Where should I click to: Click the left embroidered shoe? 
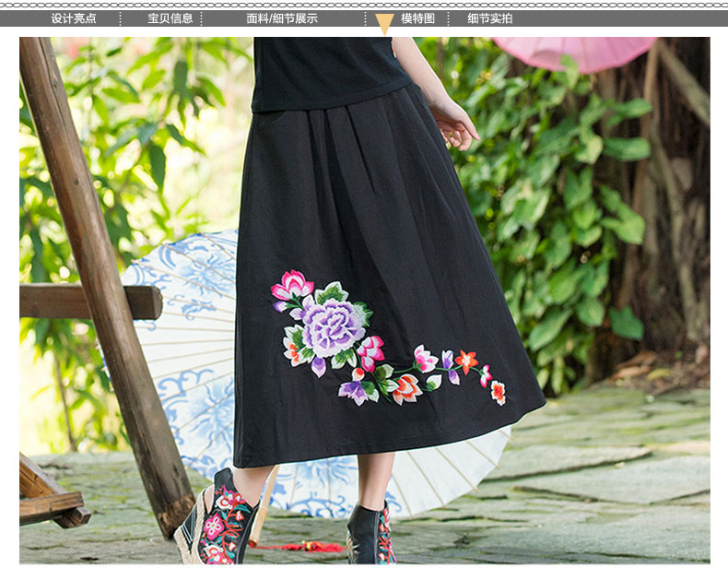tap(219, 524)
